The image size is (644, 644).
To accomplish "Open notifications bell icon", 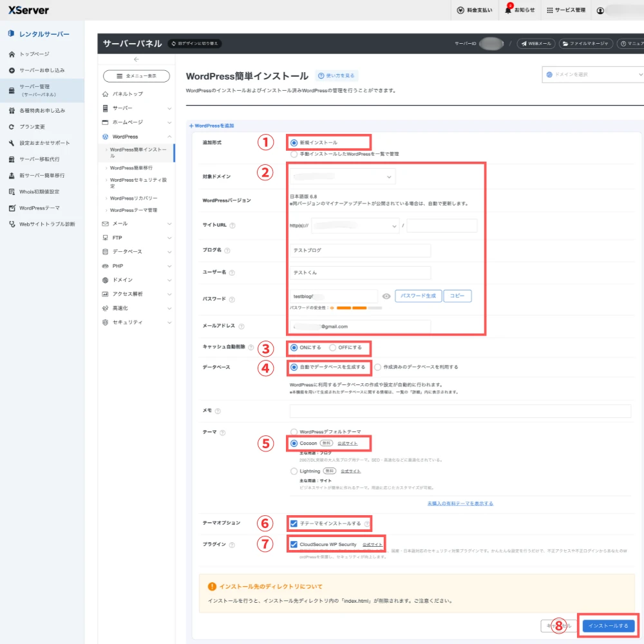I will click(508, 10).
